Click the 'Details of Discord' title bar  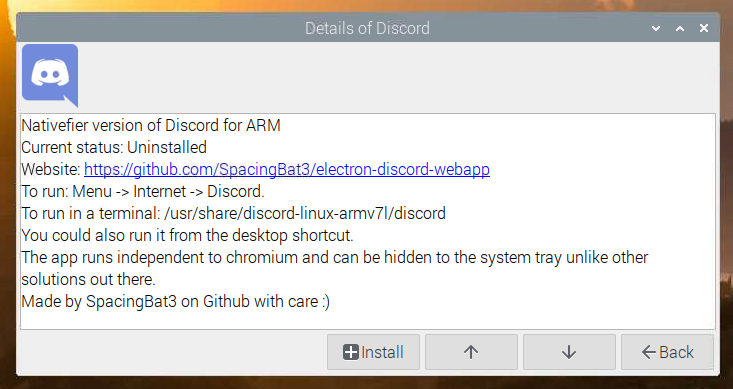[367, 28]
